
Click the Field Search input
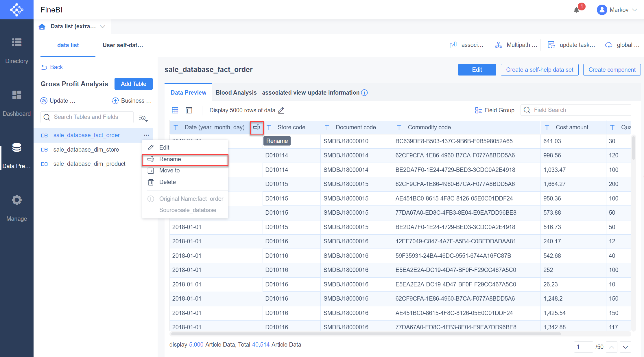pyautogui.click(x=576, y=110)
